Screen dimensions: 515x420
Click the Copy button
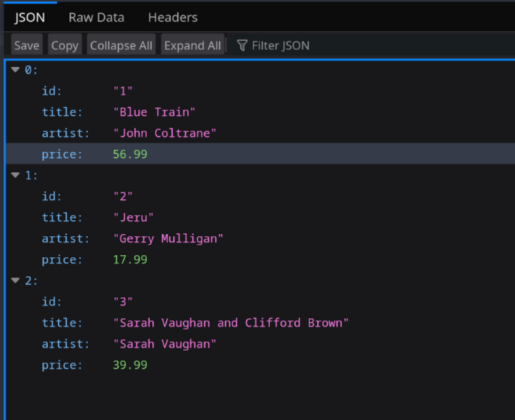(x=65, y=45)
